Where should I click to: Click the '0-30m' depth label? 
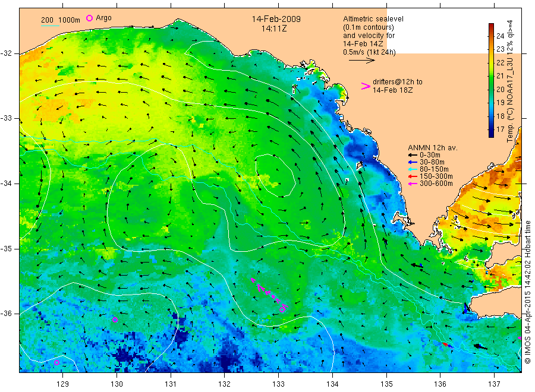pos(430,155)
